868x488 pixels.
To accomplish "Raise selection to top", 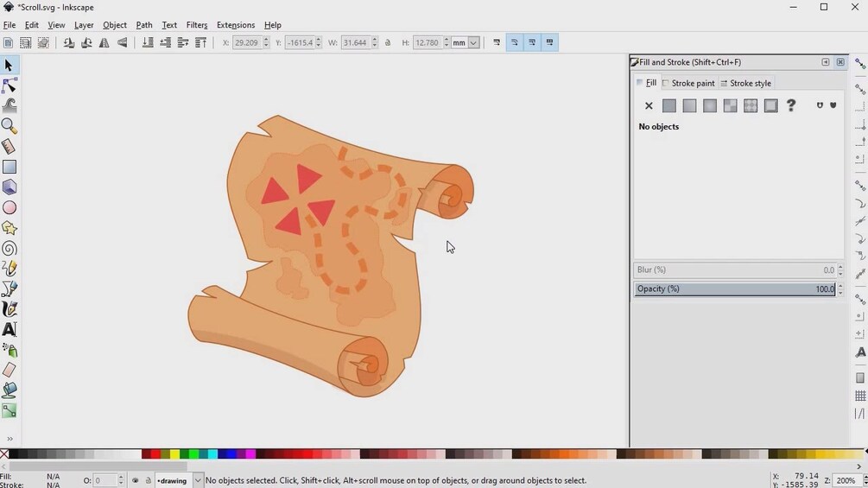I will pos(200,42).
